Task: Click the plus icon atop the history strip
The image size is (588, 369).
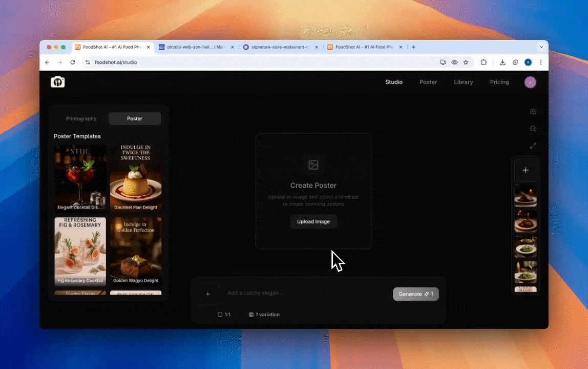Action: (526, 170)
